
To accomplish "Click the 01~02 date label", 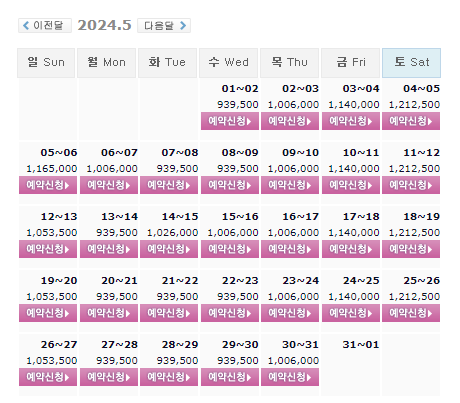I will [240, 89].
